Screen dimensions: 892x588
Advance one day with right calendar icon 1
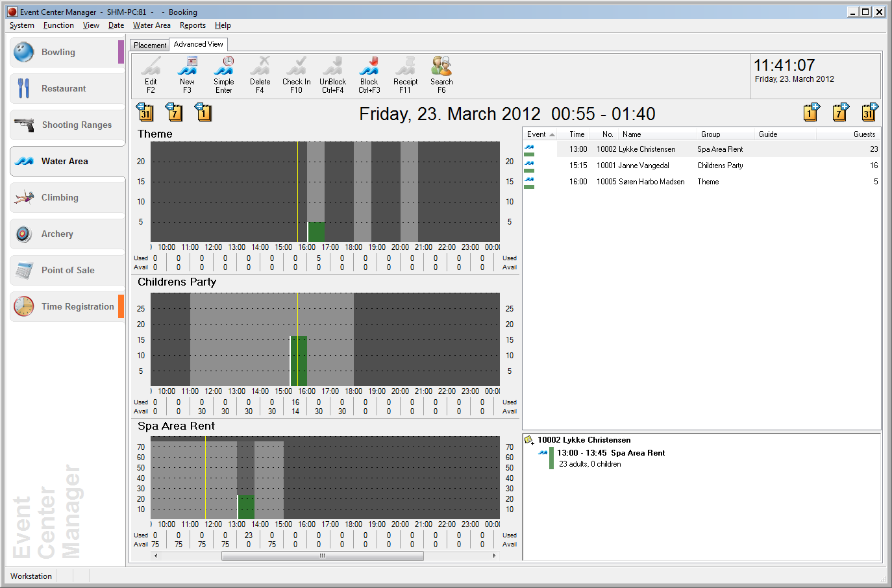(811, 112)
